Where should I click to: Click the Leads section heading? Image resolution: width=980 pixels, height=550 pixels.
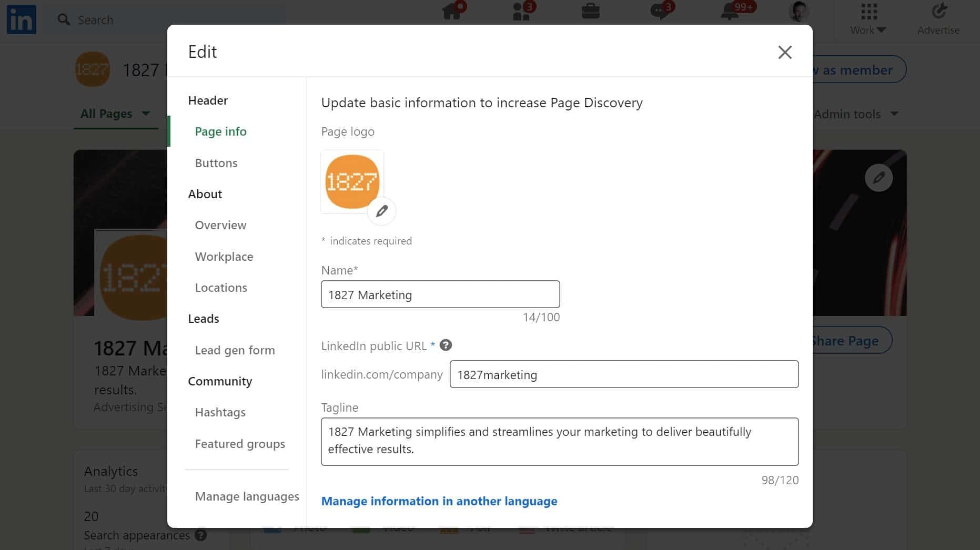[204, 319]
